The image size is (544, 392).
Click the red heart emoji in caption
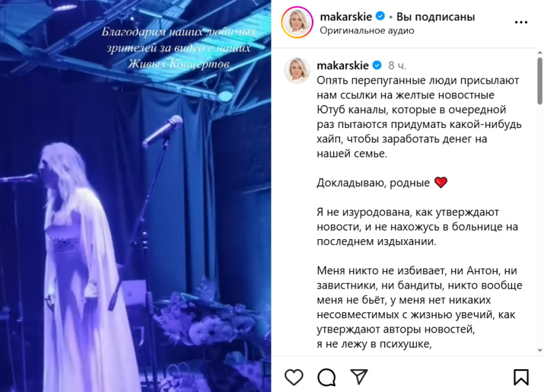441,182
